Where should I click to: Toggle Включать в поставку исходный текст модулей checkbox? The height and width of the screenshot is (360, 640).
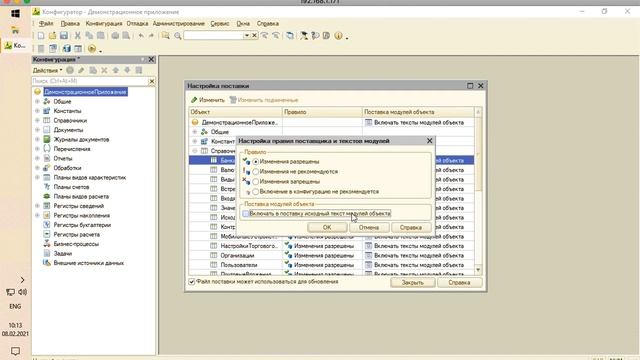[x=246, y=213]
